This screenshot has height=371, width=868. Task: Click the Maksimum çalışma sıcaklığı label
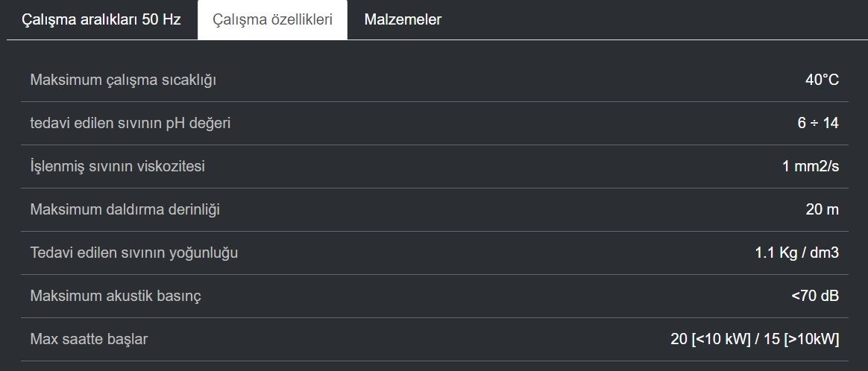(x=123, y=80)
